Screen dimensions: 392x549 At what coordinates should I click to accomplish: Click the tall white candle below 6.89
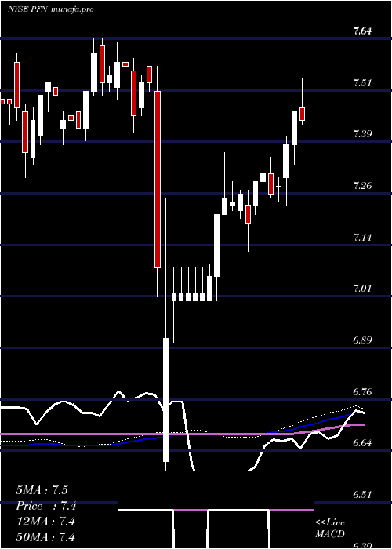click(x=166, y=400)
